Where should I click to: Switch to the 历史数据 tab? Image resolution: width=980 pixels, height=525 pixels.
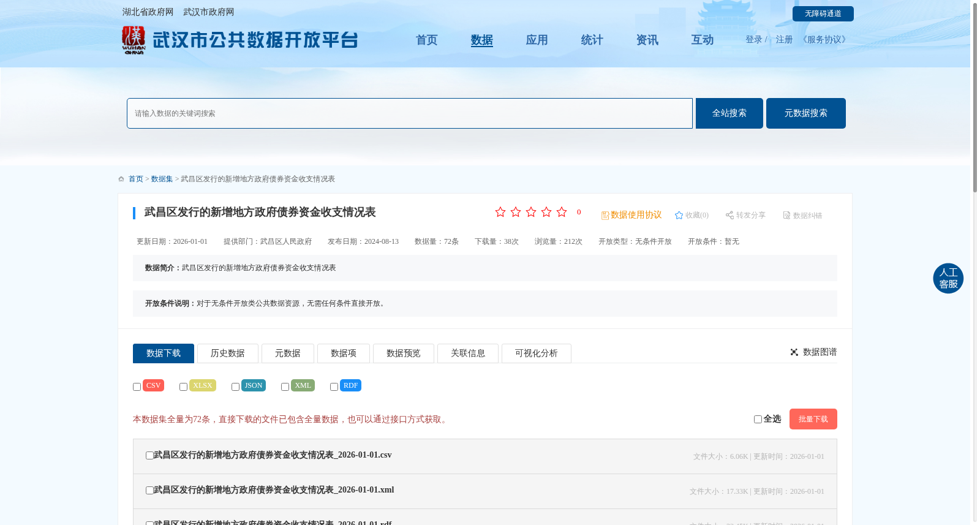point(228,353)
